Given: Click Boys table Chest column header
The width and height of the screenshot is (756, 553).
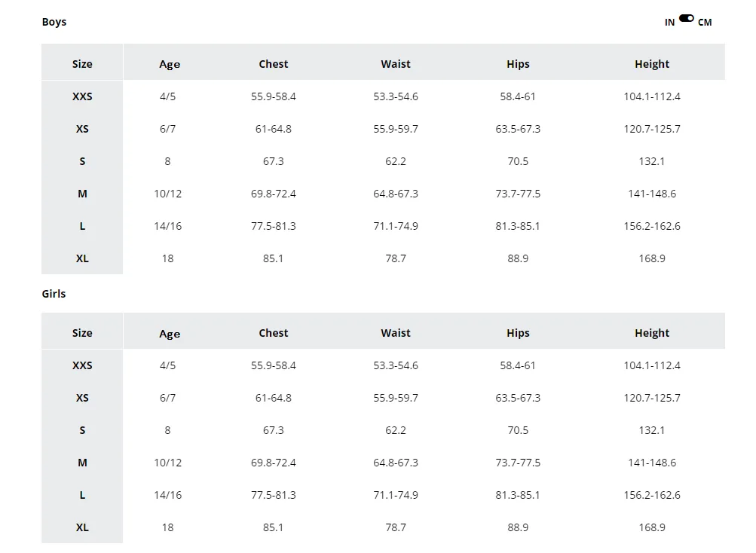Looking at the screenshot, I should (x=274, y=64).
